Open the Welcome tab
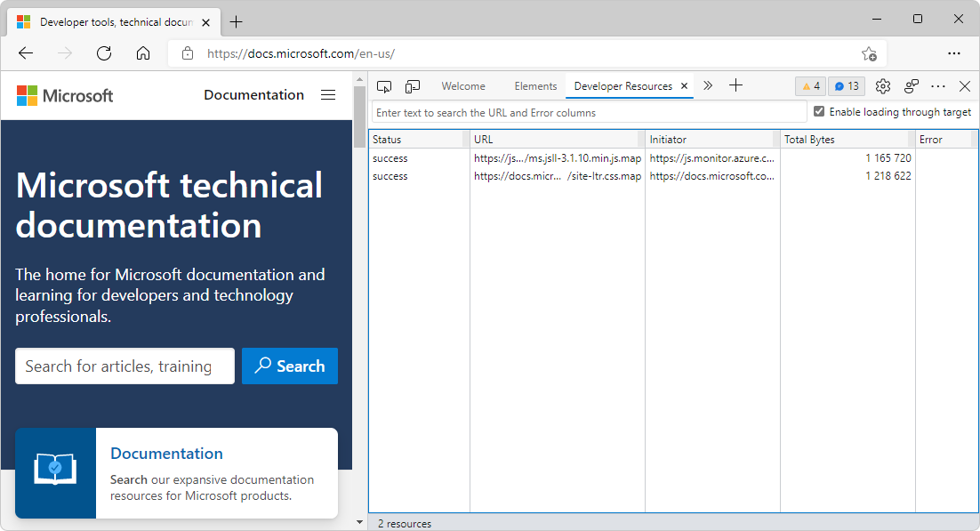Viewport: 980px width, 531px height. [x=463, y=85]
